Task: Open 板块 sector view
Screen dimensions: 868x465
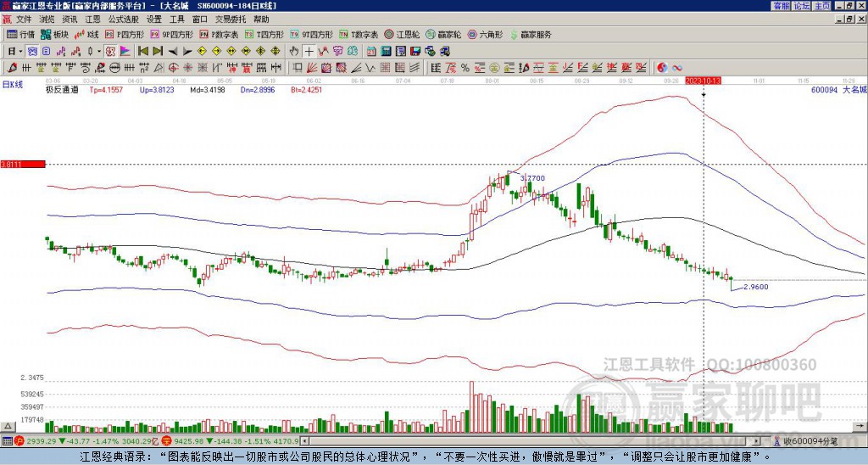Action: pos(55,34)
